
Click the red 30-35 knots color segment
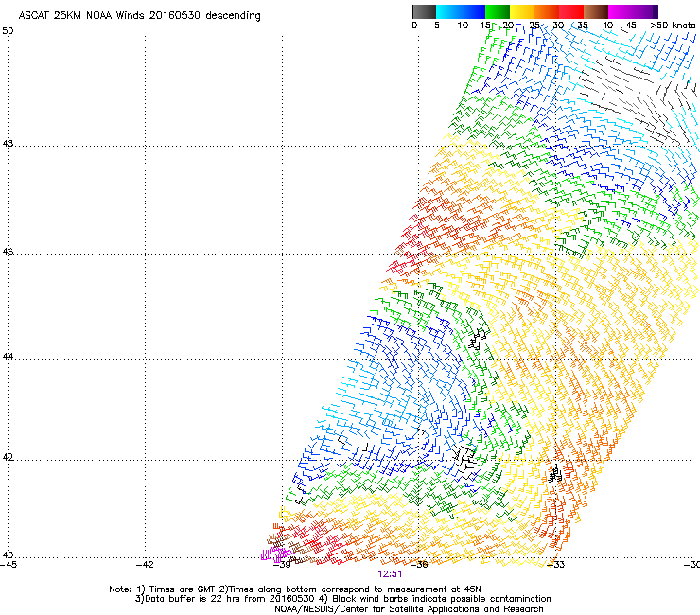(x=571, y=11)
